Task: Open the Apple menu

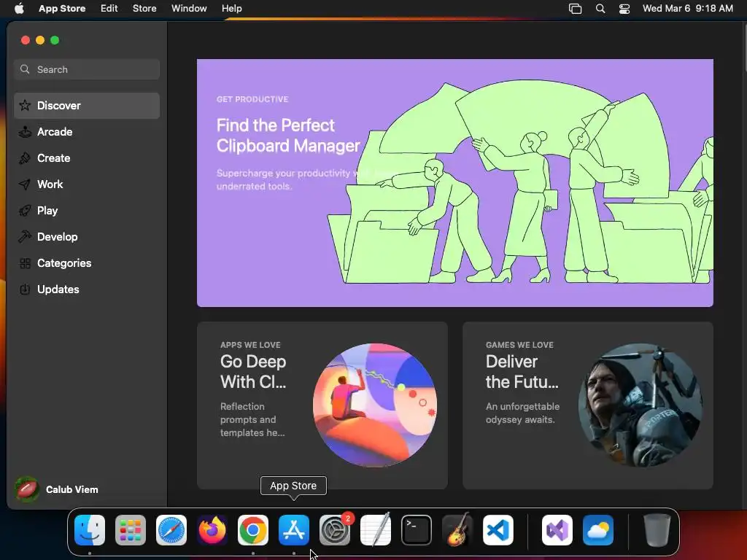Action: point(19,9)
